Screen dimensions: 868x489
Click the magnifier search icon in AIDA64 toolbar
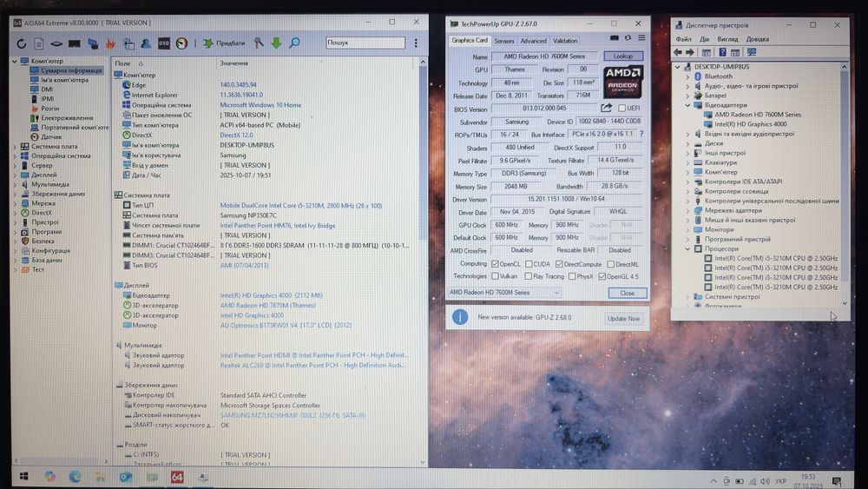294,43
